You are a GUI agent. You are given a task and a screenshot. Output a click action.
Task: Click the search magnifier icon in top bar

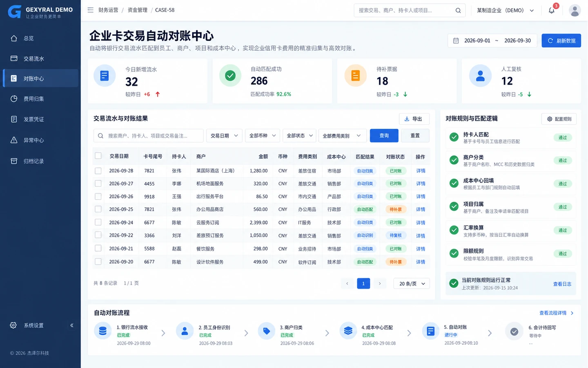pyautogui.click(x=458, y=10)
